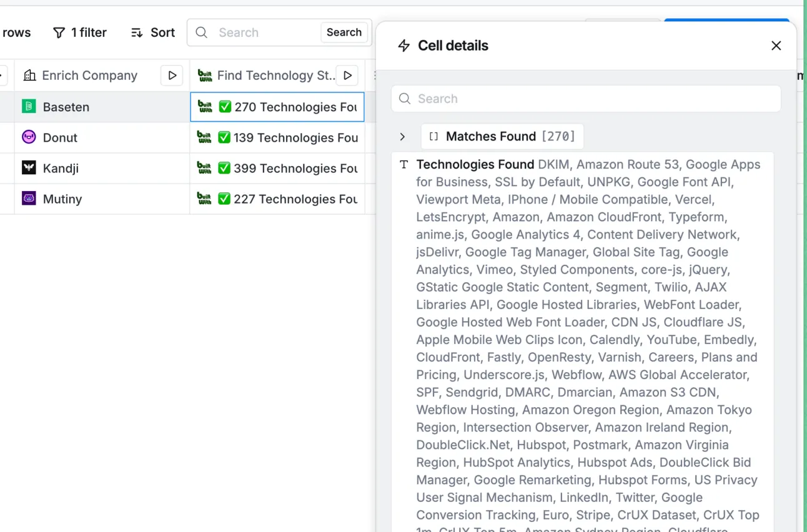Close the Cell details panel

click(776, 46)
